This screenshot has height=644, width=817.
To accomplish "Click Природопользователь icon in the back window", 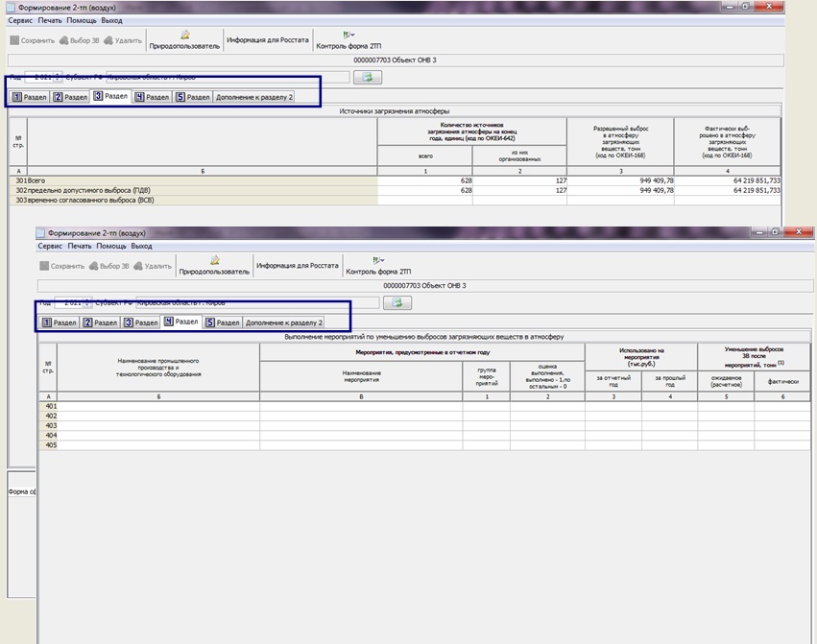I will click(x=185, y=35).
